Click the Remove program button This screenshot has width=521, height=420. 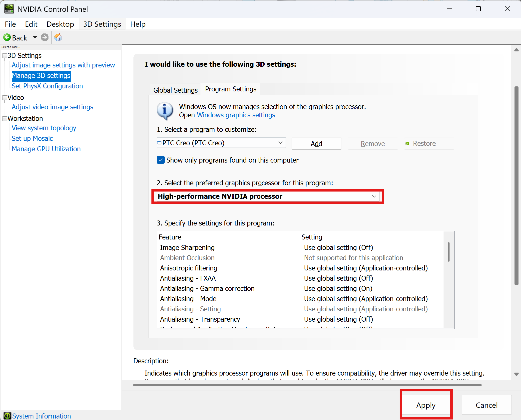tap(373, 144)
